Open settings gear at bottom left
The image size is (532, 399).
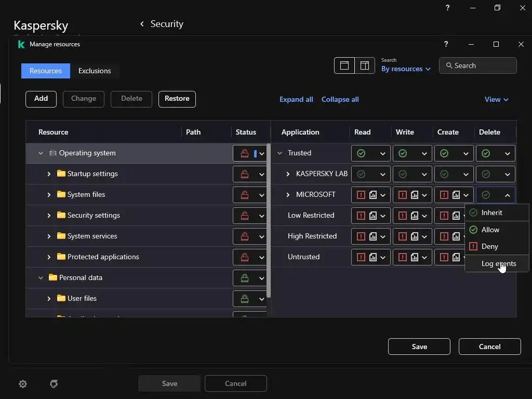point(23,384)
